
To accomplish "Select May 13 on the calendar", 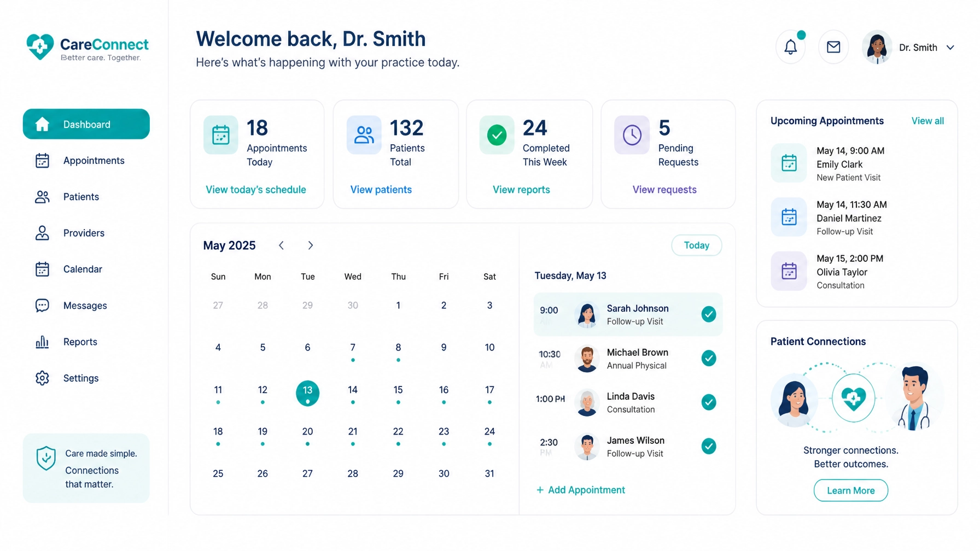I will point(307,393).
